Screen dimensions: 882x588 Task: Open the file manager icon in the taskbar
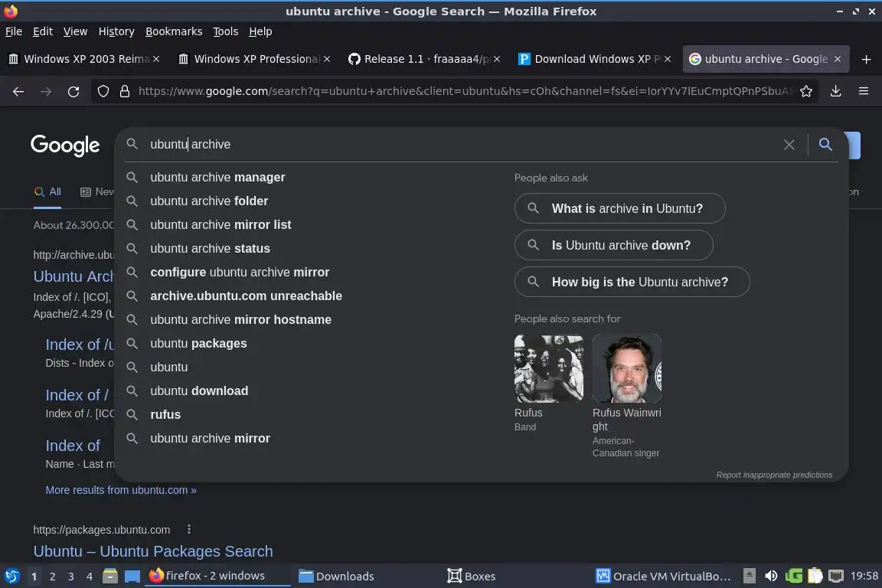coord(110,577)
